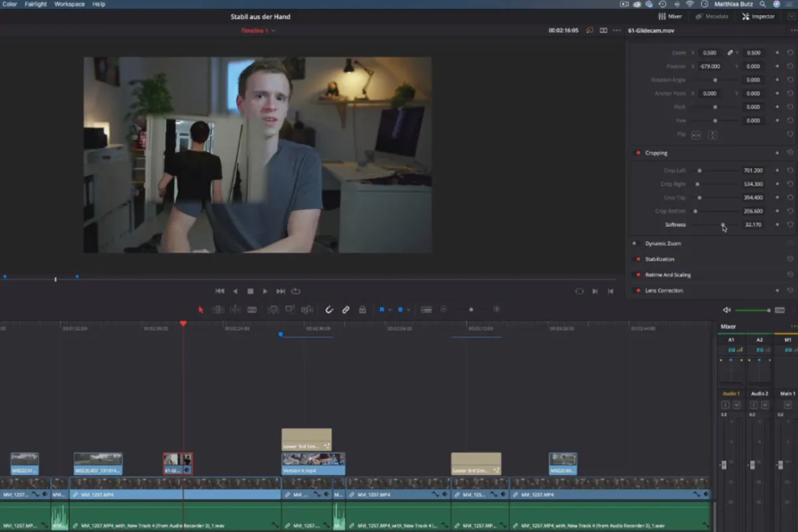
Task: Click the insert clip tool
Action: [x=273, y=310]
